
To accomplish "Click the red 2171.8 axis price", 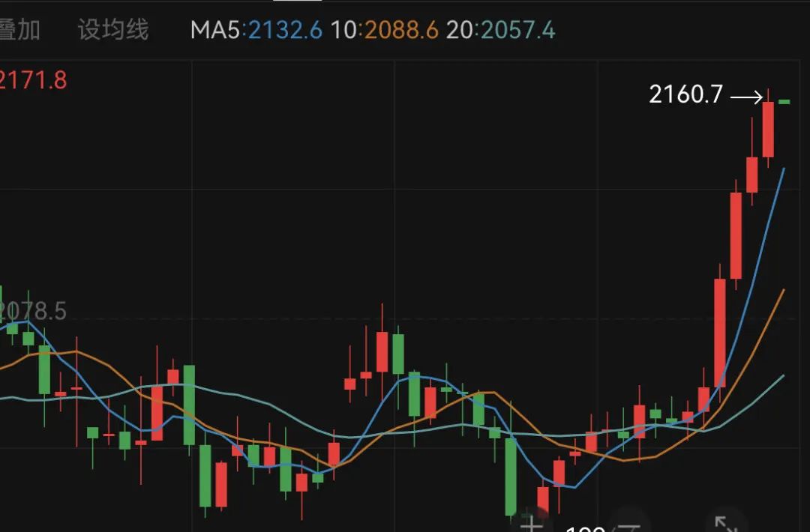I will point(33,80).
